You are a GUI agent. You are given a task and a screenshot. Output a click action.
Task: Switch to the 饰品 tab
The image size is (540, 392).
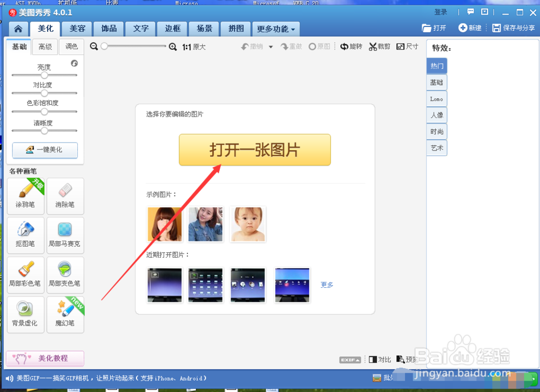[109, 29]
